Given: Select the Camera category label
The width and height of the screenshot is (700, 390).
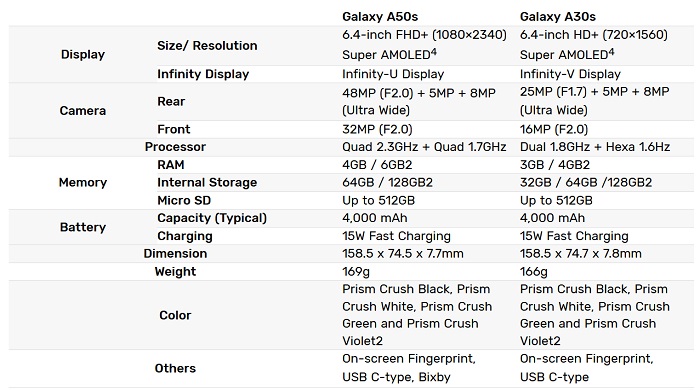Looking at the screenshot, I should [x=83, y=111].
